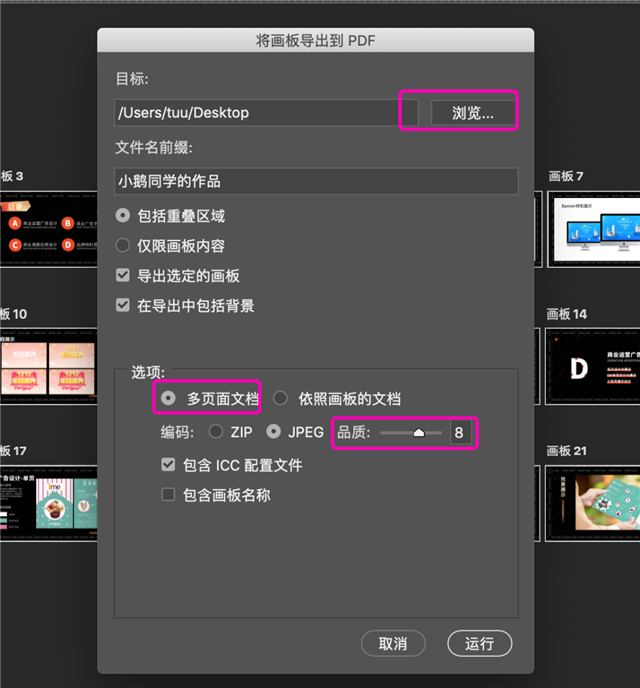
Task: Select the 画板 21 artboard thumbnail
Action: click(592, 503)
